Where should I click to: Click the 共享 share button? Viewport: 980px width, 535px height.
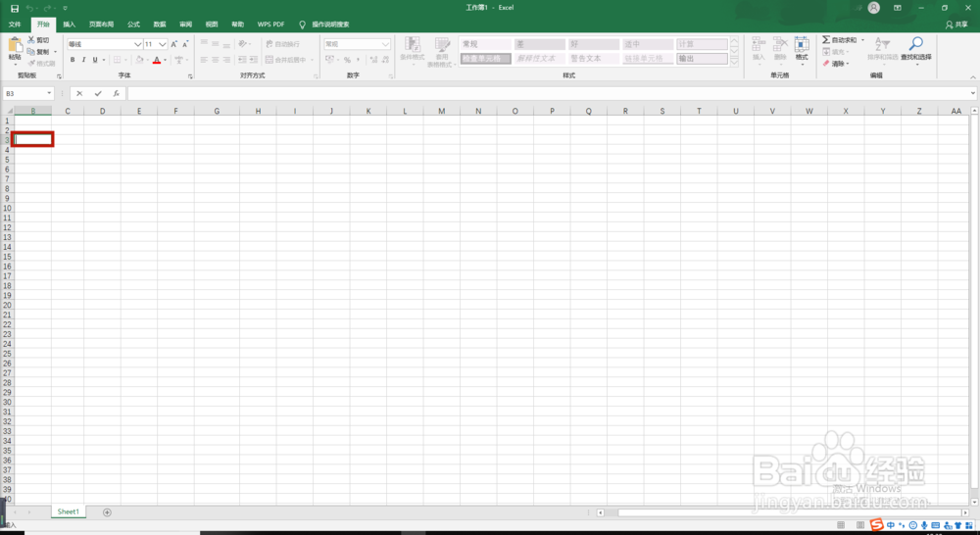click(956, 24)
